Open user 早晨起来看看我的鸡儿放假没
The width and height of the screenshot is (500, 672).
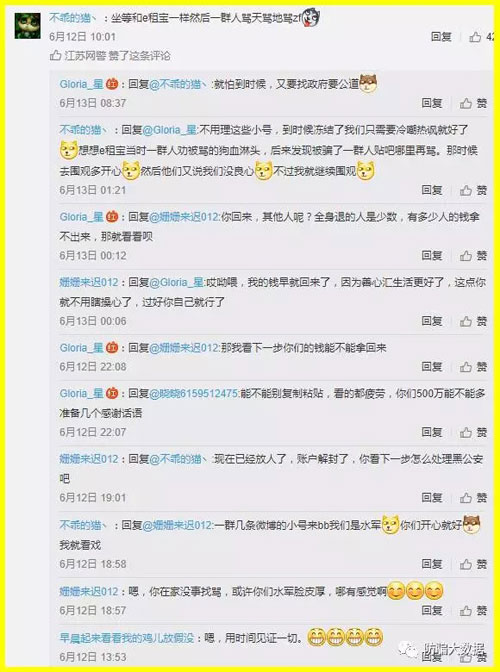pyautogui.click(x=127, y=638)
